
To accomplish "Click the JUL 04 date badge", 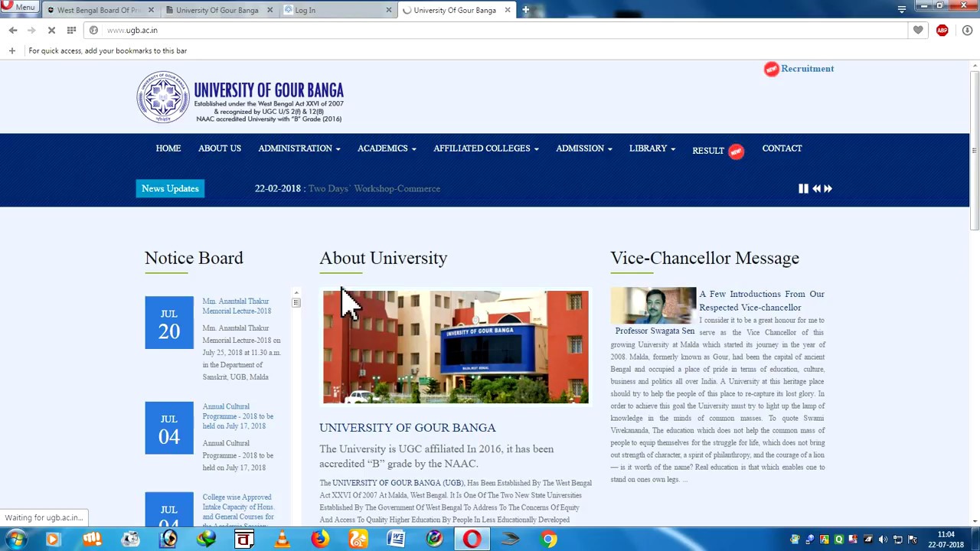I will coord(169,428).
